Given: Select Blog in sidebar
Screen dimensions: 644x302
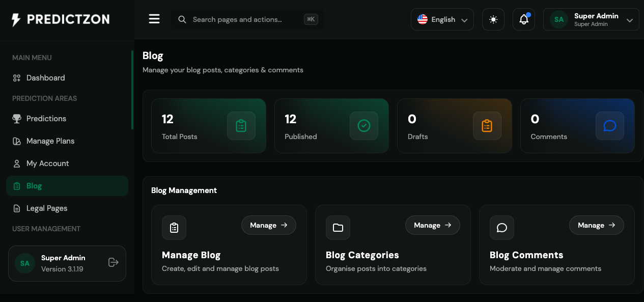Looking at the screenshot, I should [67, 186].
